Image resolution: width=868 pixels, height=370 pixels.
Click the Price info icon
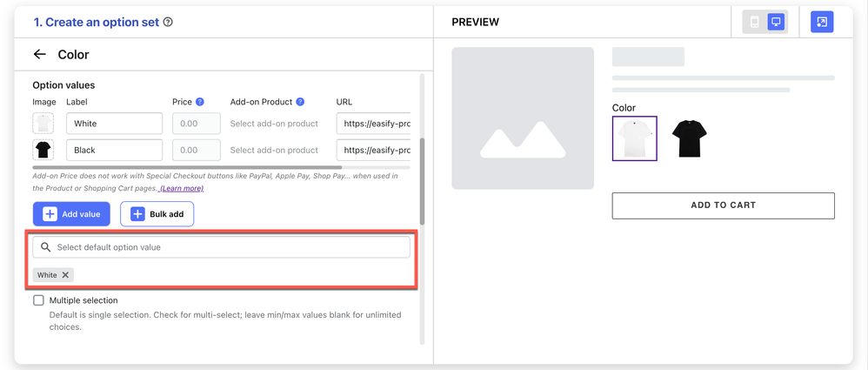(x=200, y=102)
